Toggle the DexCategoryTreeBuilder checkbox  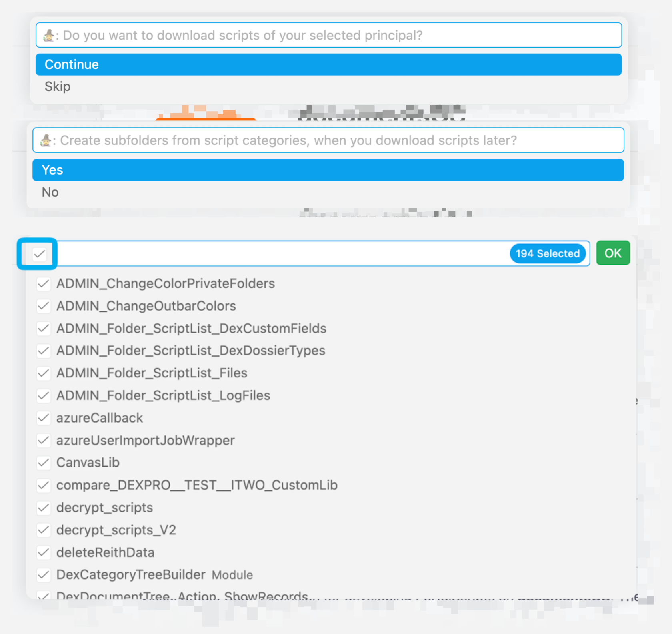44,575
